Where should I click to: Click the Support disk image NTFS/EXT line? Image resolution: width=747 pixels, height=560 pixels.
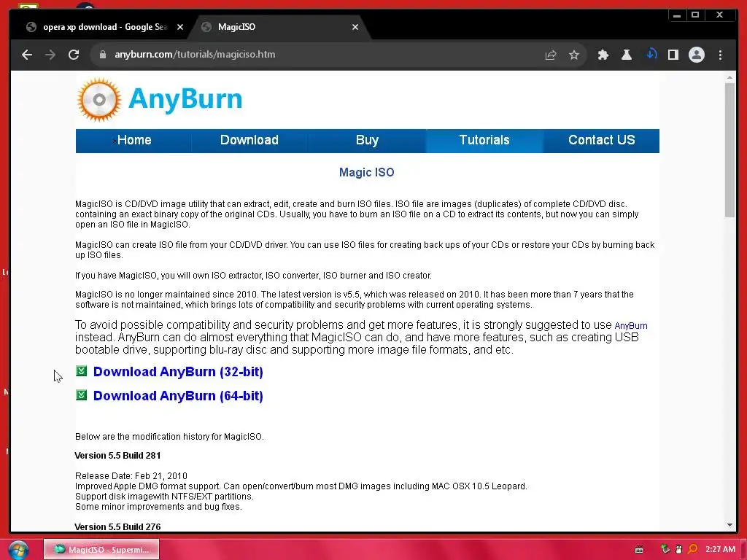164,497
